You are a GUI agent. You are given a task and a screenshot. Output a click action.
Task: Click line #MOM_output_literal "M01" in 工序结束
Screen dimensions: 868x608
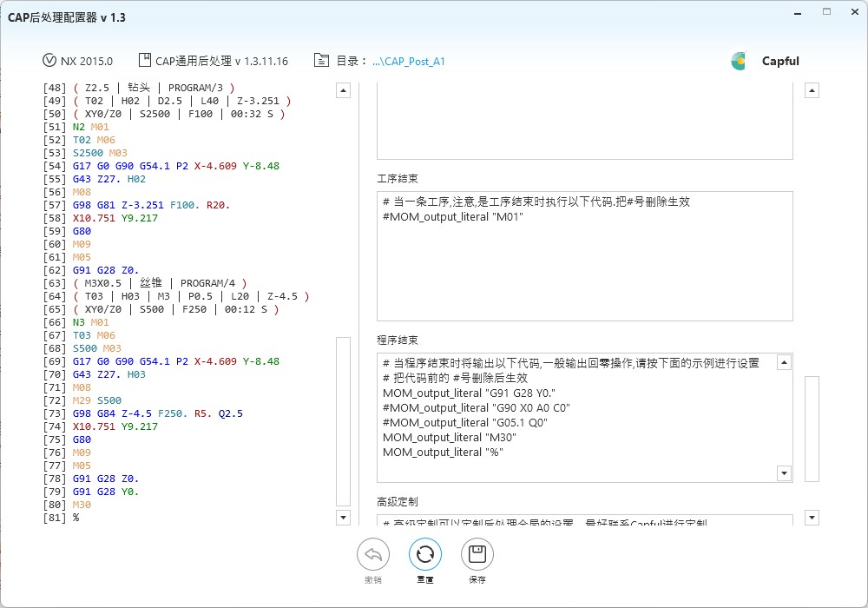tap(453, 217)
